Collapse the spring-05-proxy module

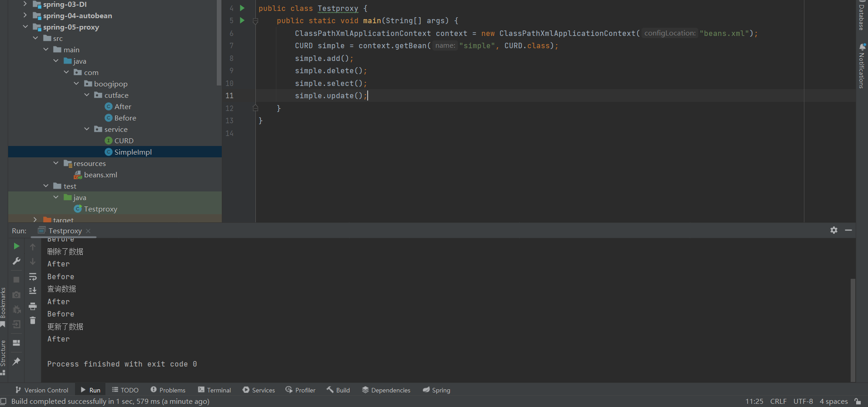[x=25, y=27]
